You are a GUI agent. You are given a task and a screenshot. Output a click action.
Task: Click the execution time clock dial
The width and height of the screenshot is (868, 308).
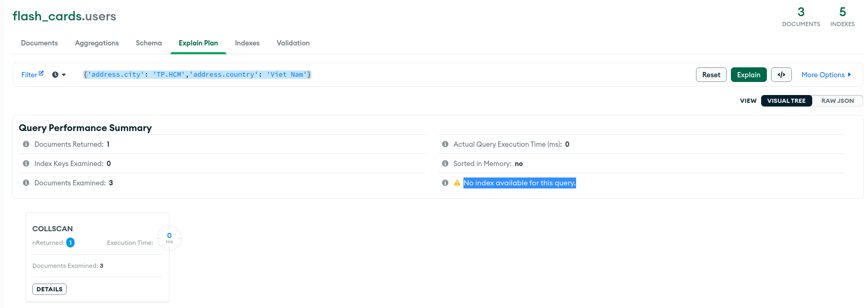point(169,238)
